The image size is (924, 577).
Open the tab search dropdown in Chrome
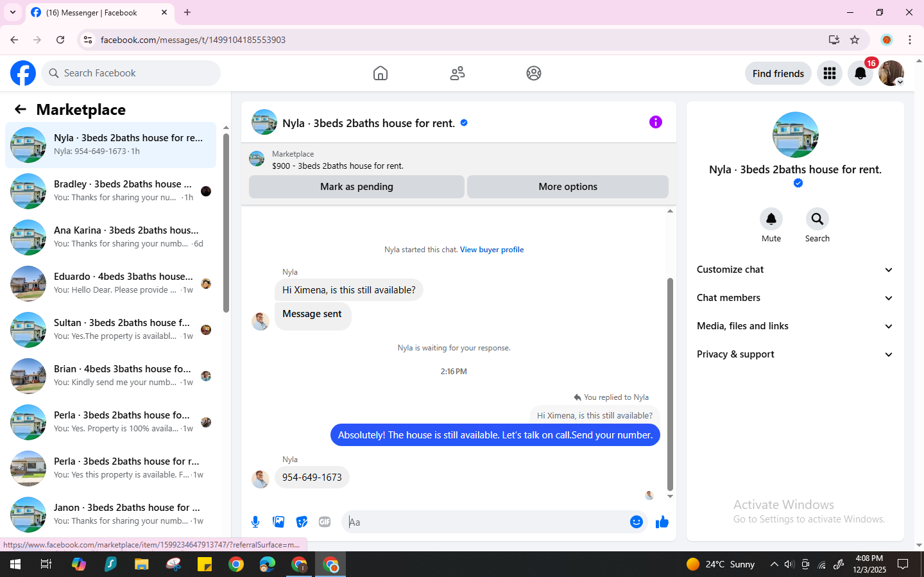(x=12, y=12)
